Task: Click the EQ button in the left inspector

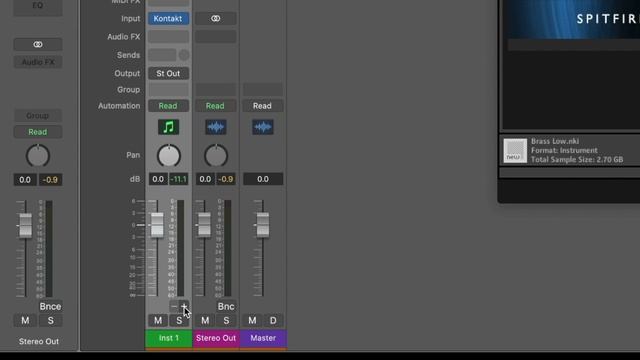Action: [38, 6]
